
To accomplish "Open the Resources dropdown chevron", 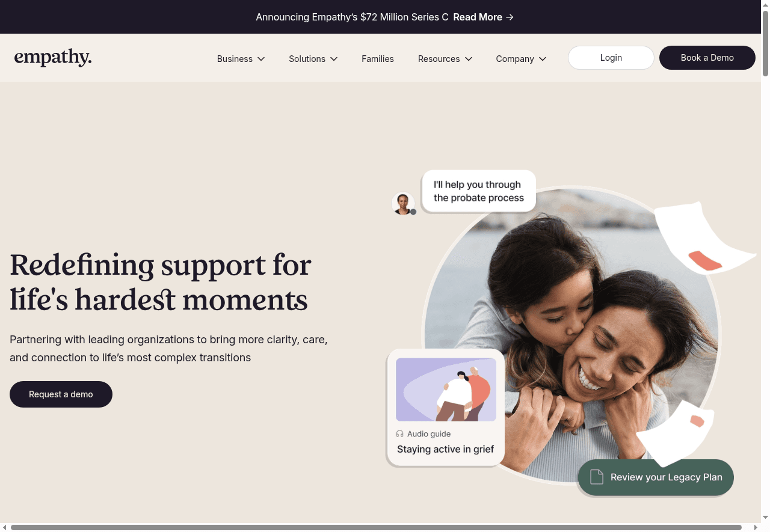I will click(x=469, y=59).
